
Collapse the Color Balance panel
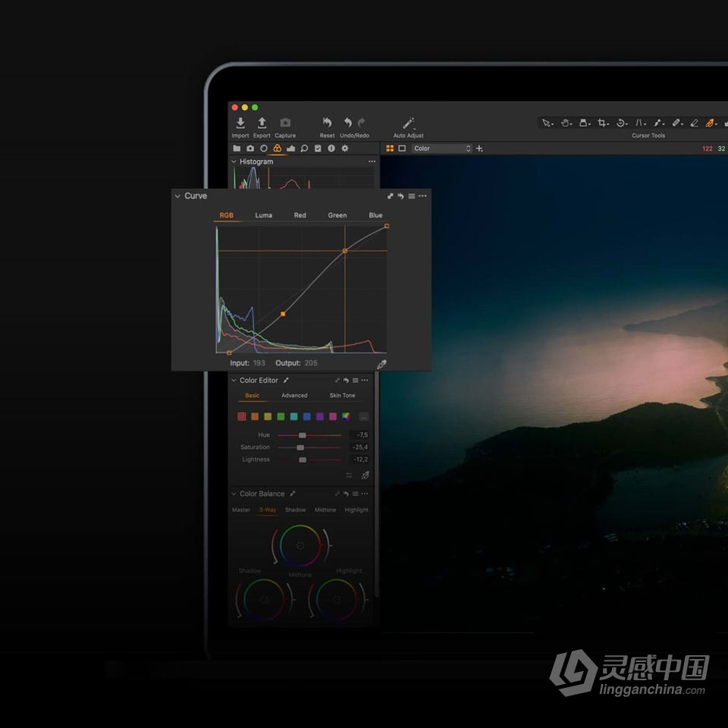234,494
